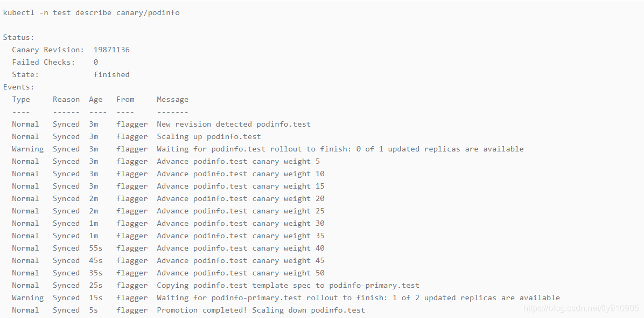Click the New revision detected podinfo.test message

(x=234, y=124)
